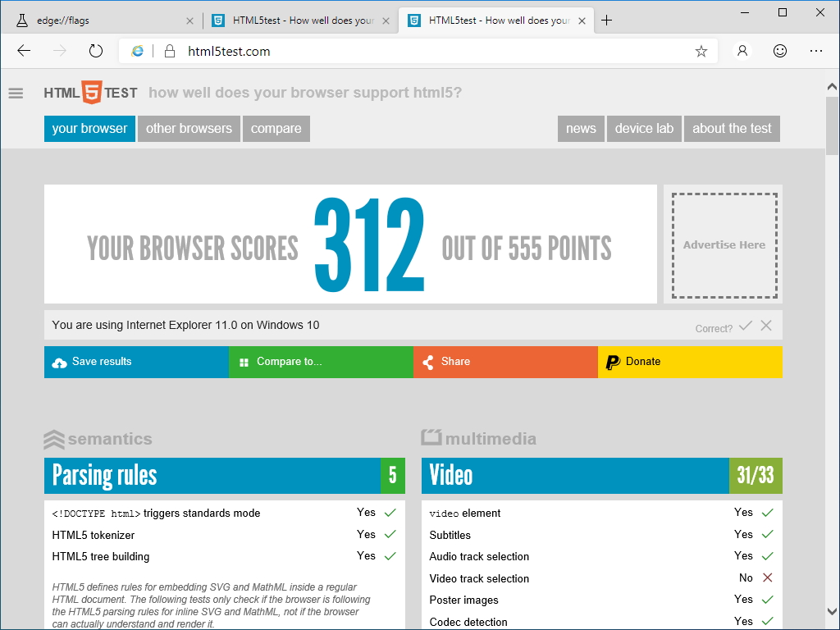Dismiss browser detection with the X mark

(x=766, y=326)
